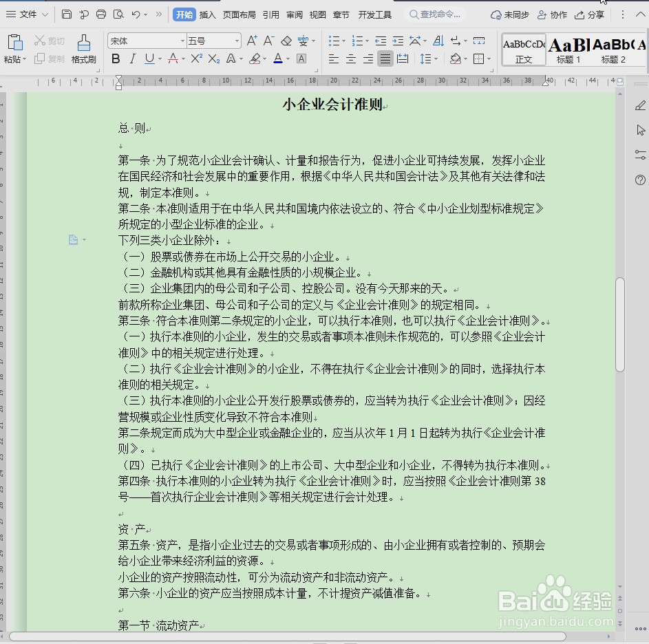Apply the 标题 2 style
Viewport: 649px width, 644px height.
pyautogui.click(x=613, y=50)
